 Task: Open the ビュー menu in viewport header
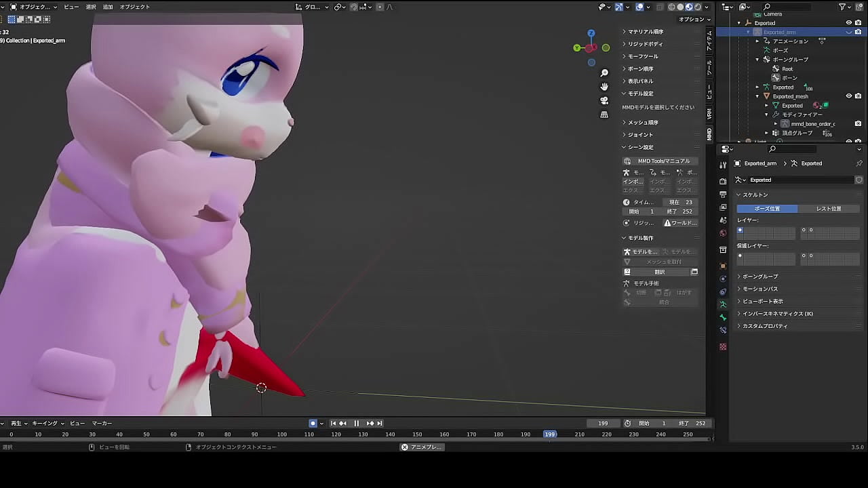(x=71, y=7)
